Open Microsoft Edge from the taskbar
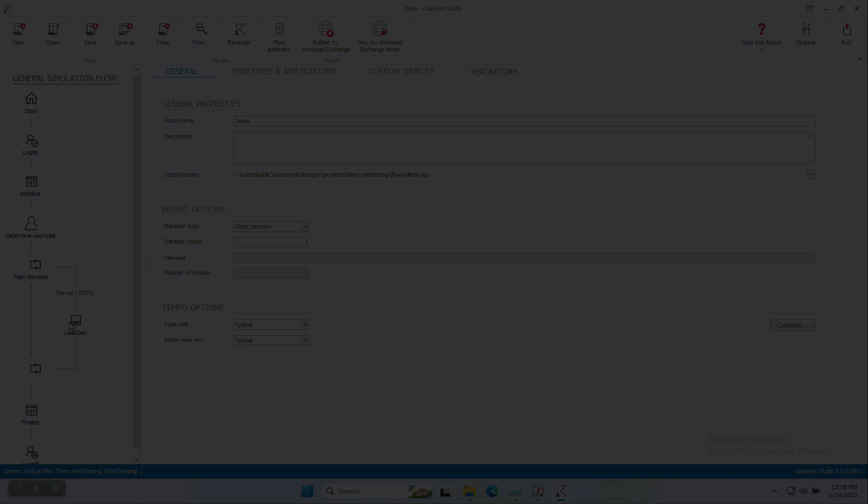 point(492,491)
